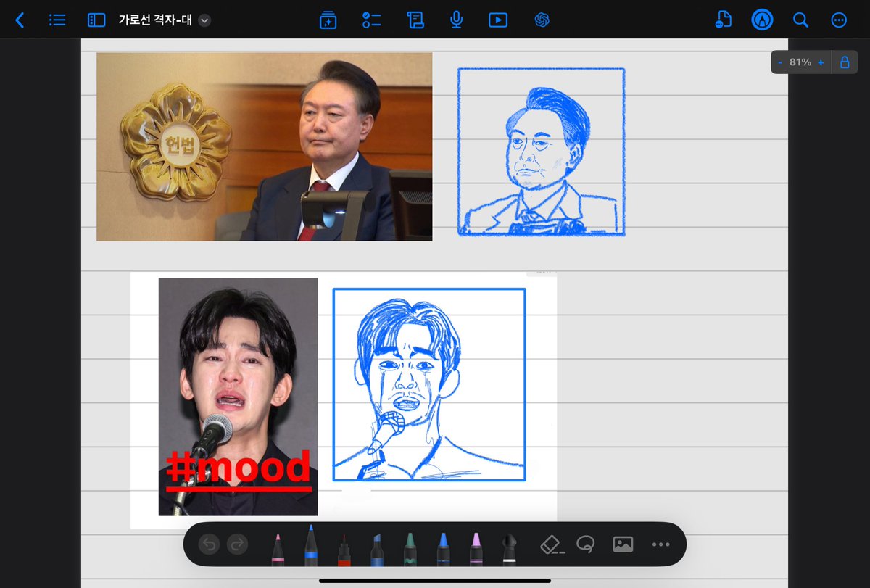Open the notebook title dropdown chevron
870x588 pixels.
pyautogui.click(x=204, y=20)
